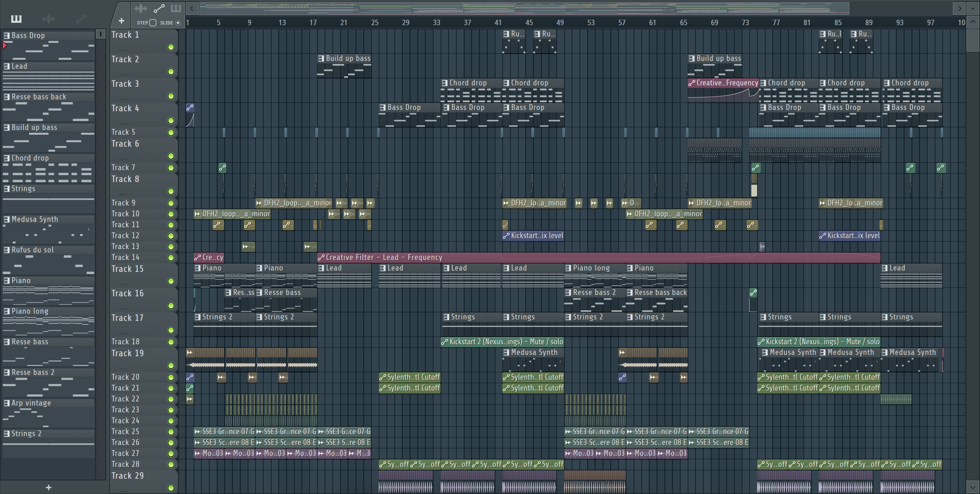Click bar 65 on the timeline ruler

(683, 22)
